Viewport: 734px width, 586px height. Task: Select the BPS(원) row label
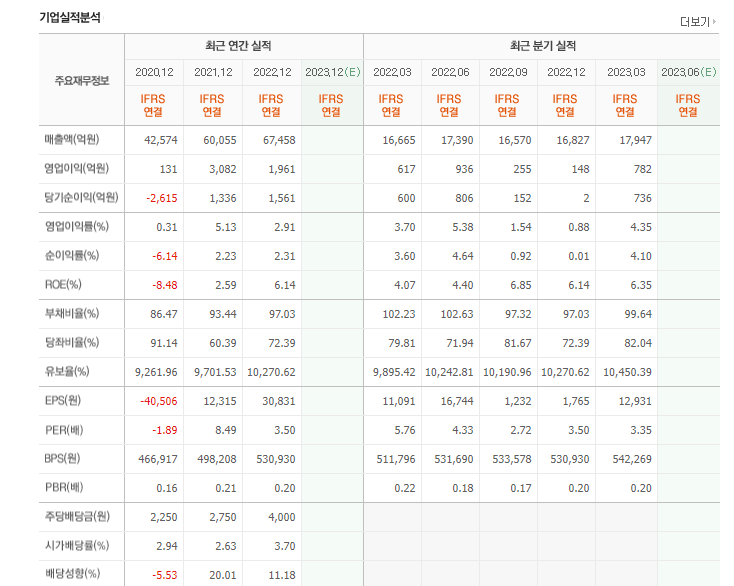(x=62, y=459)
